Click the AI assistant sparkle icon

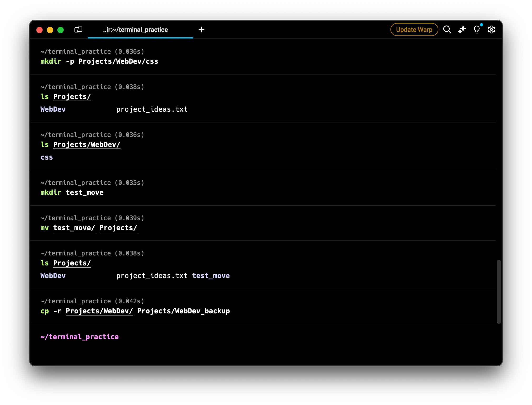click(462, 30)
